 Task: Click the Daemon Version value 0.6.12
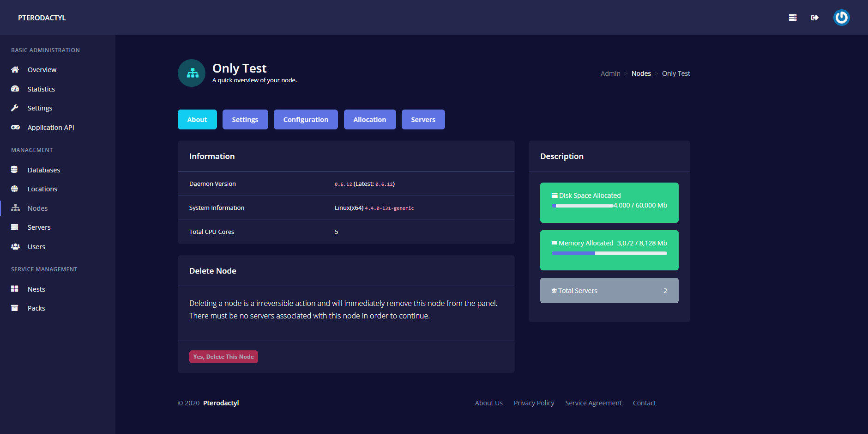point(344,184)
